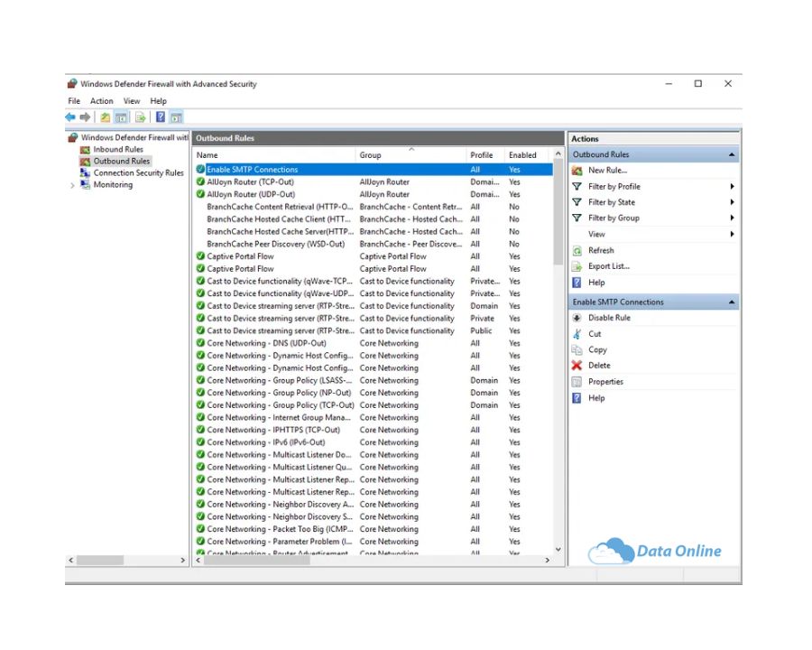The image size is (812, 650).
Task: Click the Monitoring tree icon
Action: (x=85, y=184)
